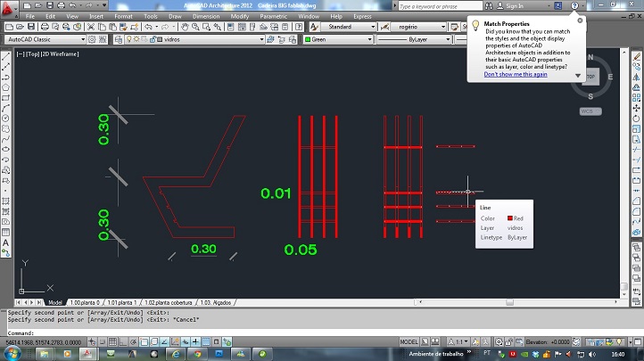Open the File menu
The image size is (644, 361).
tap(30, 16)
